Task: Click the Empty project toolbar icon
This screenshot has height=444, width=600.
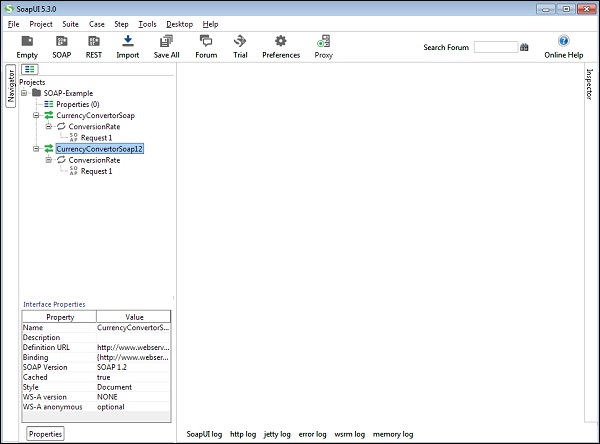Action: click(x=27, y=42)
